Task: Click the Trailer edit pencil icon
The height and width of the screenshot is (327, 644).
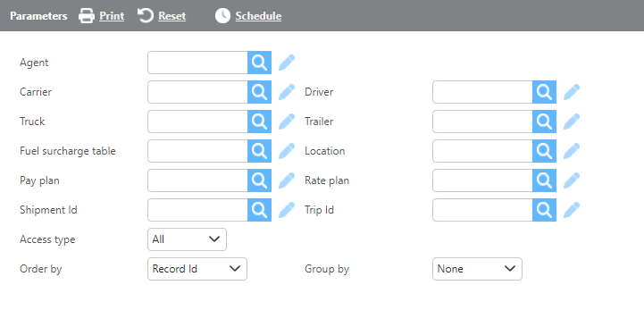Action: pos(572,122)
